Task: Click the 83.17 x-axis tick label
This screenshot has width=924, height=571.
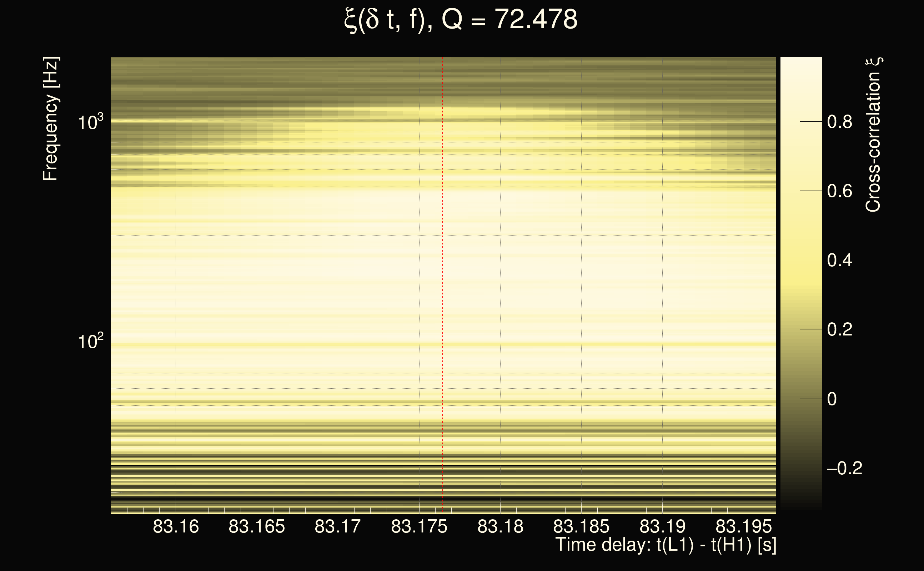Action: click(x=338, y=526)
